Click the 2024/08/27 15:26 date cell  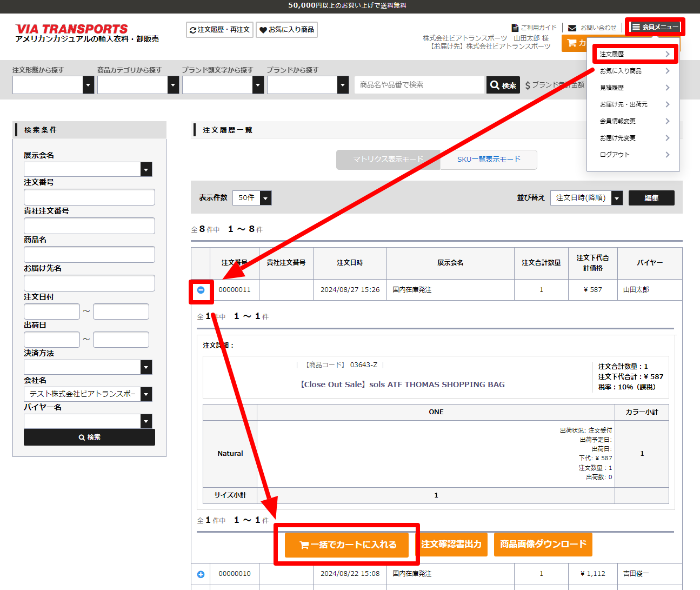pos(350,290)
